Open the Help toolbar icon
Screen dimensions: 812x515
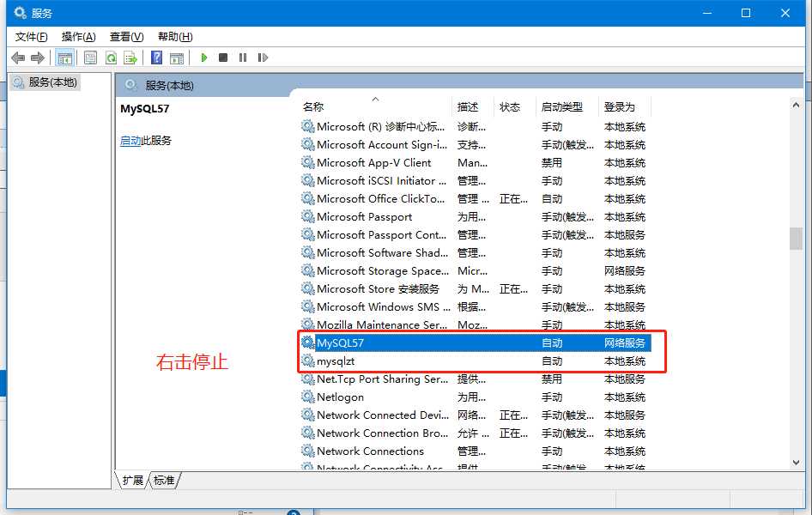[156, 58]
